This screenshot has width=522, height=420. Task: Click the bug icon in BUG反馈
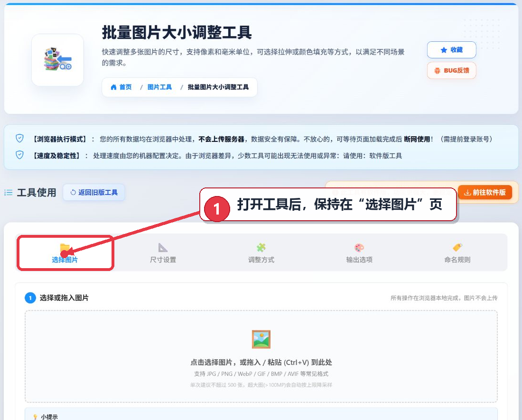point(437,71)
